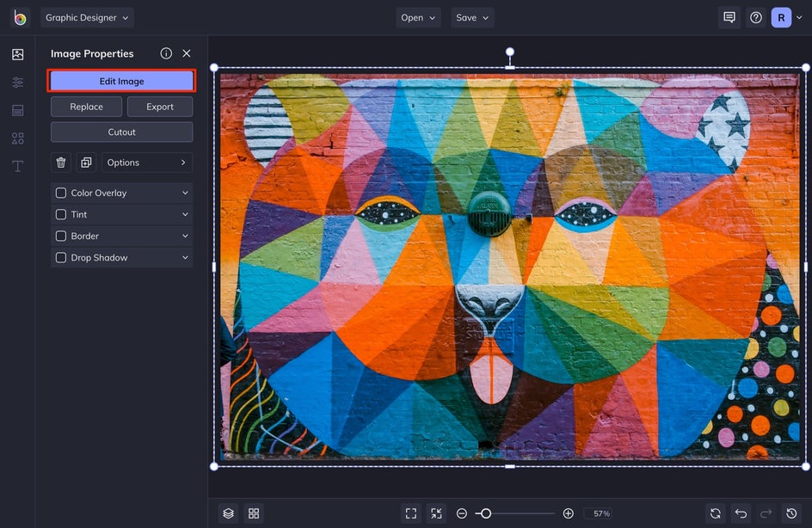This screenshot has height=528, width=812.
Task: Expand the Tint section chevron
Action: [185, 215]
